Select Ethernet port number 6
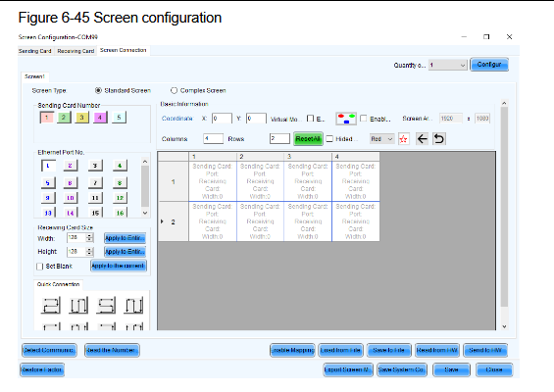This screenshot has width=554, height=392. tap(71, 182)
